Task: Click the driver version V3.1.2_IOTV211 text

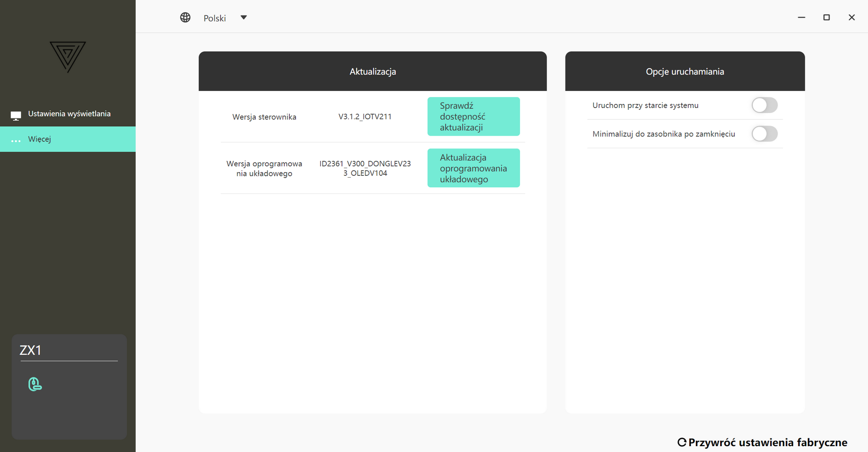Action: (x=365, y=117)
